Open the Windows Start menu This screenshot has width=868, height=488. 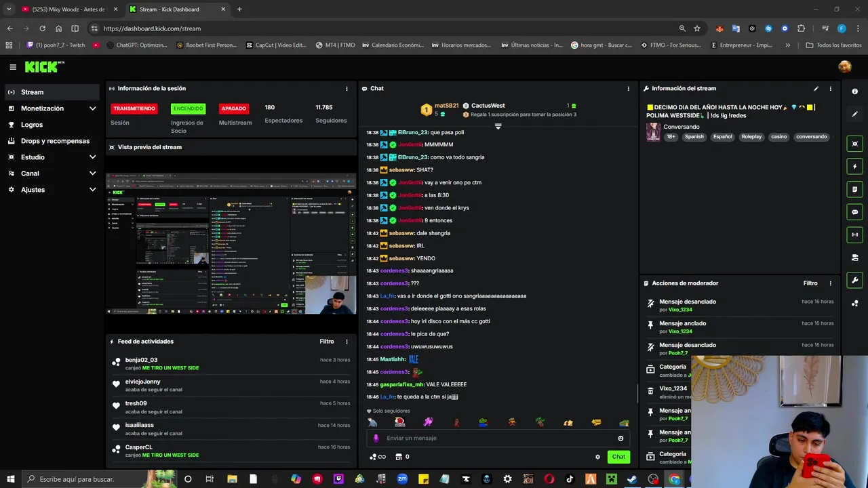pos(10,479)
